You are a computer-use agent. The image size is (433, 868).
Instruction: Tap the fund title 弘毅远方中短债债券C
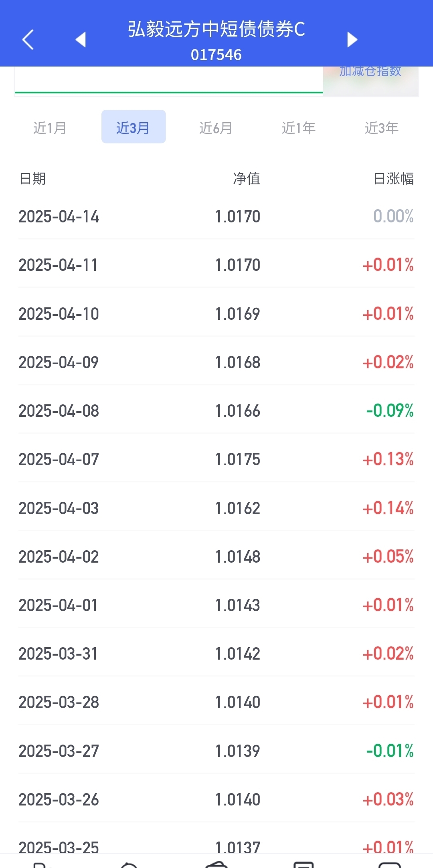[216, 29]
